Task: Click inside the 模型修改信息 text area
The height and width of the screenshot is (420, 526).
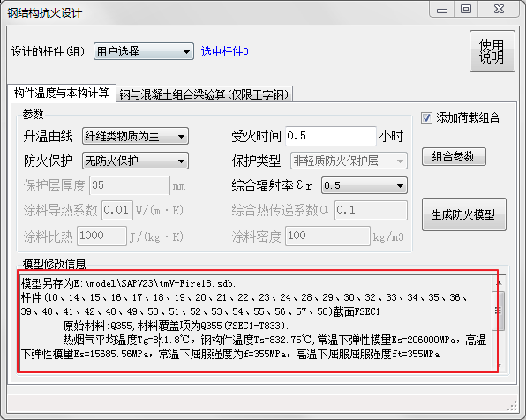Action: tap(256, 323)
